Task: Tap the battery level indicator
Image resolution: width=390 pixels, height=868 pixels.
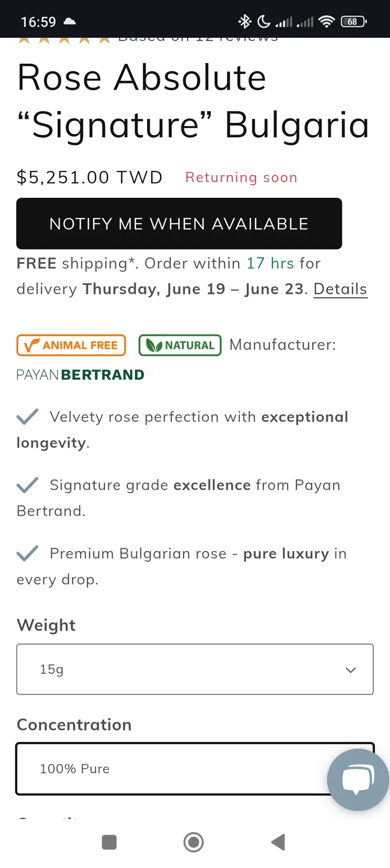Action: (354, 22)
